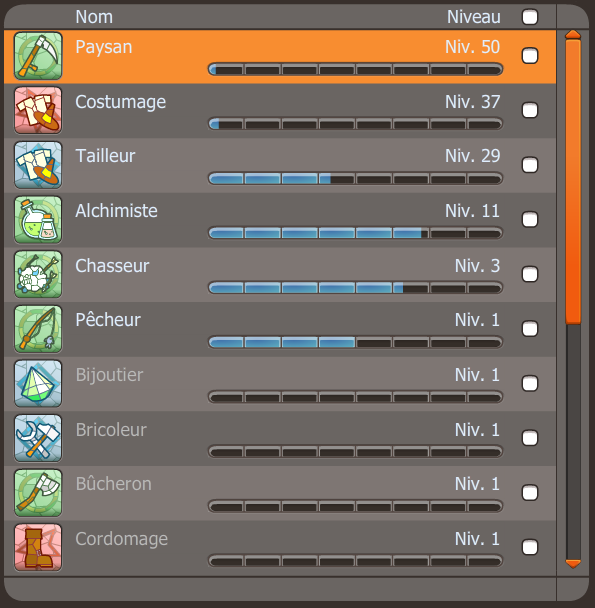
Task: Sort the list by Nom column header
Action: (x=94, y=17)
